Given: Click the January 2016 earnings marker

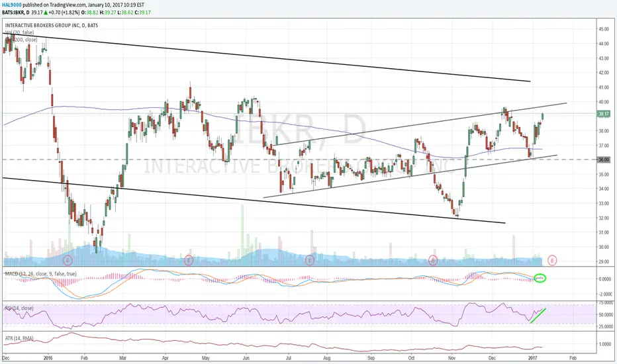Looking at the screenshot, I should [68, 260].
